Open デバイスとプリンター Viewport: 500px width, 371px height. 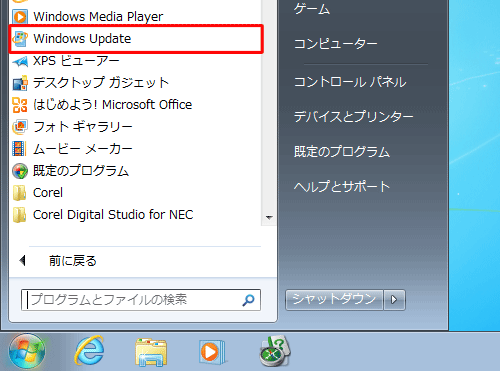pyautogui.click(x=354, y=116)
